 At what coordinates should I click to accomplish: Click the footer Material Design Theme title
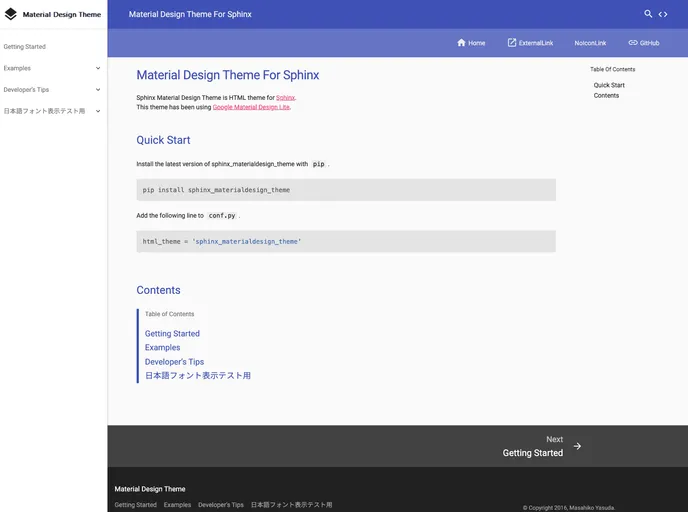click(150, 489)
